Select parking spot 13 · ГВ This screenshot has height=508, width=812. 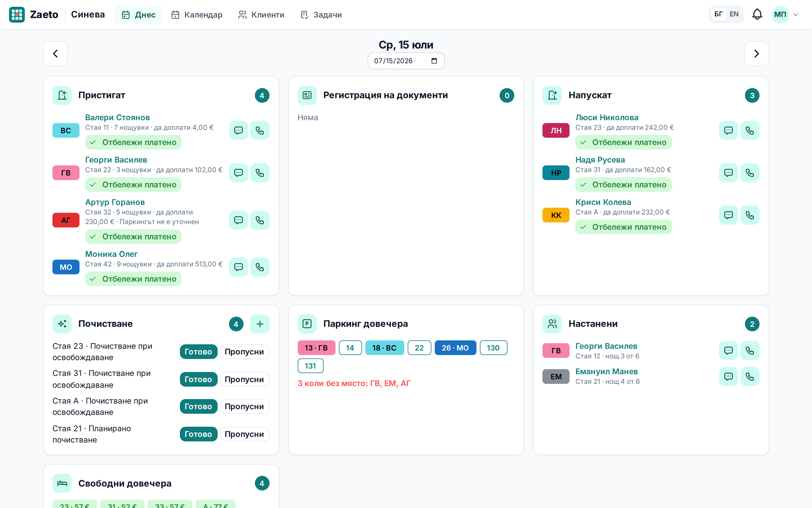point(316,348)
